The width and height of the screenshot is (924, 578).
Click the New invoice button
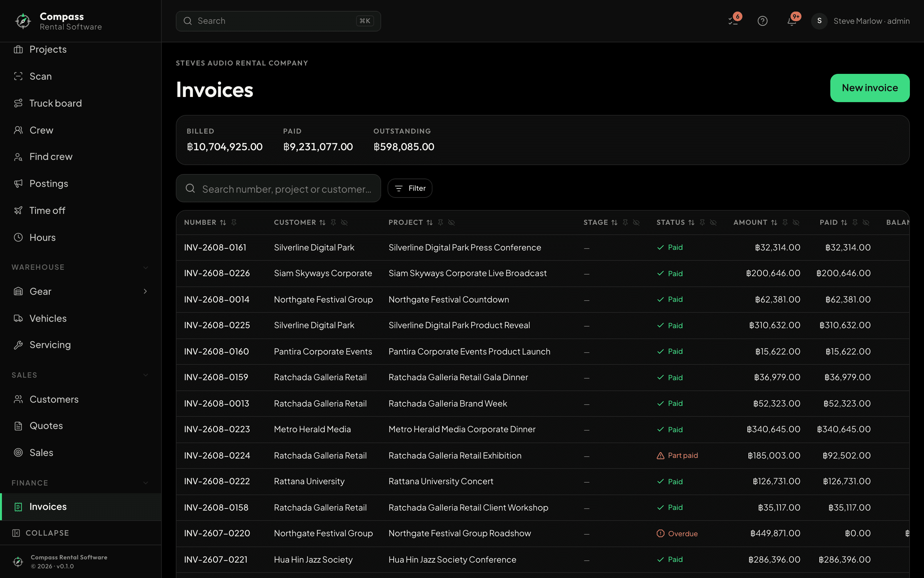[870, 88]
